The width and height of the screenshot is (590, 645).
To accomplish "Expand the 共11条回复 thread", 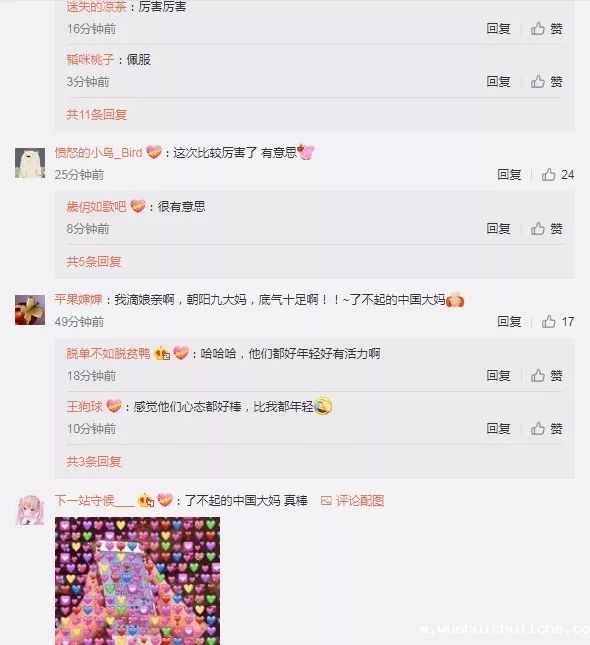I will 97,114.
